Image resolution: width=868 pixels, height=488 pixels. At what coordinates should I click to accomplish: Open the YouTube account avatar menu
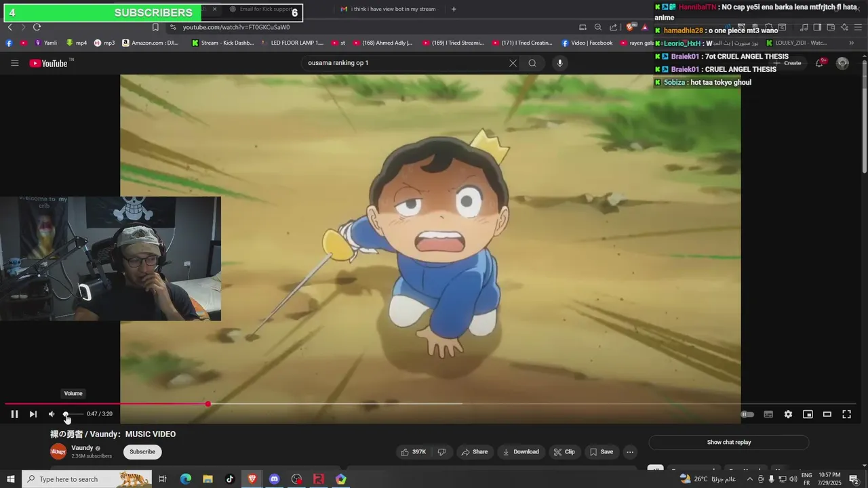pyautogui.click(x=842, y=63)
